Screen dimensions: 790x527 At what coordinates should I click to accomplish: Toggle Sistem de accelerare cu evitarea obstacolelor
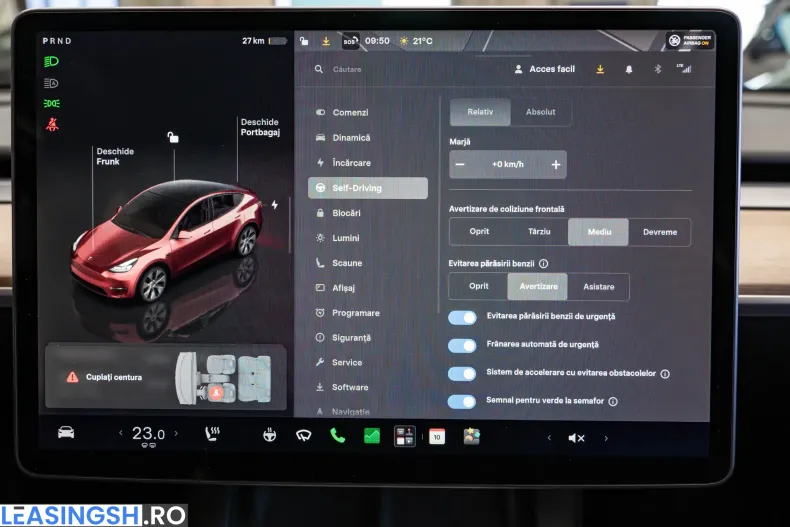pos(462,373)
